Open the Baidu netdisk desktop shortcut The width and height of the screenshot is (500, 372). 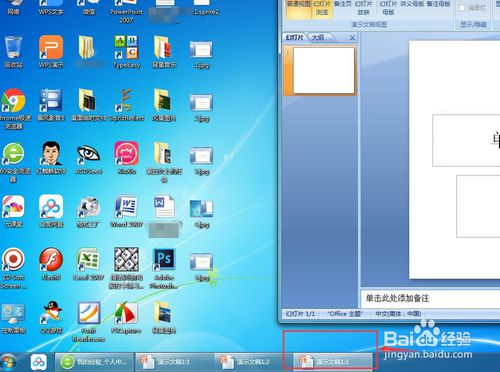(x=51, y=211)
